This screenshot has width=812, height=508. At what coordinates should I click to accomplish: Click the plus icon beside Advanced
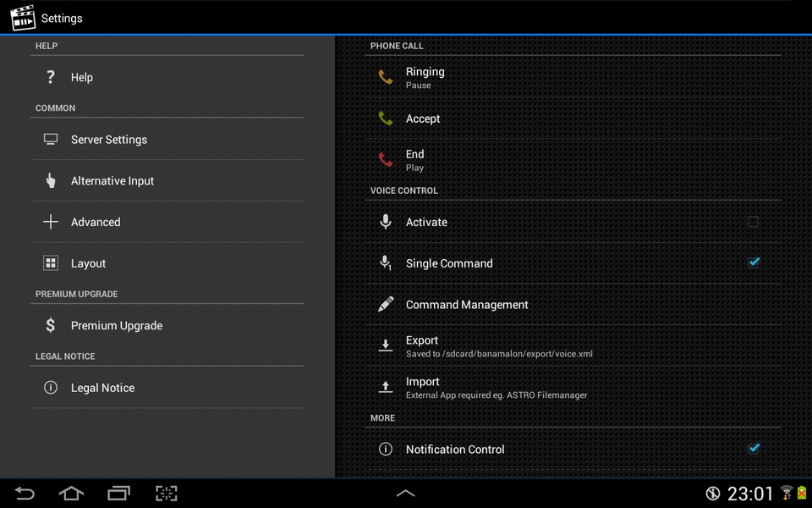(x=50, y=222)
